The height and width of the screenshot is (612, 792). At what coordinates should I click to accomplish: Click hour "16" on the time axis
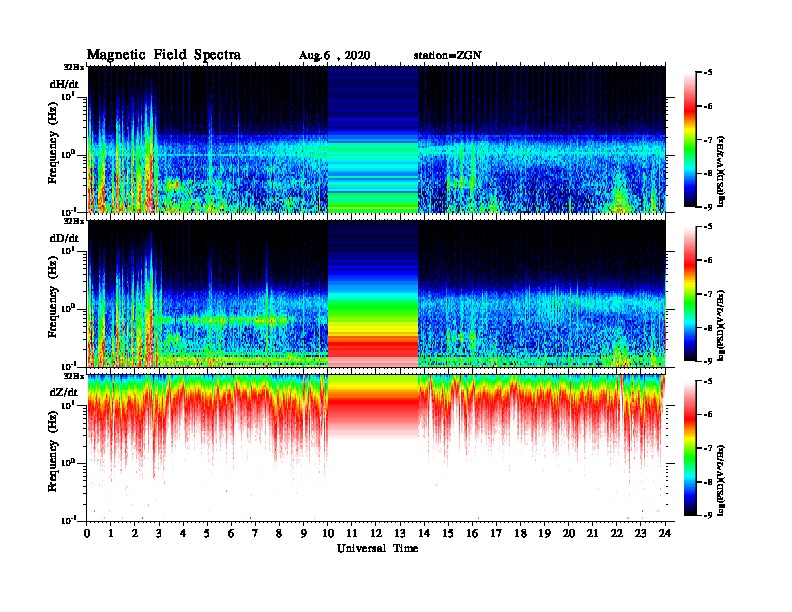tap(472, 534)
